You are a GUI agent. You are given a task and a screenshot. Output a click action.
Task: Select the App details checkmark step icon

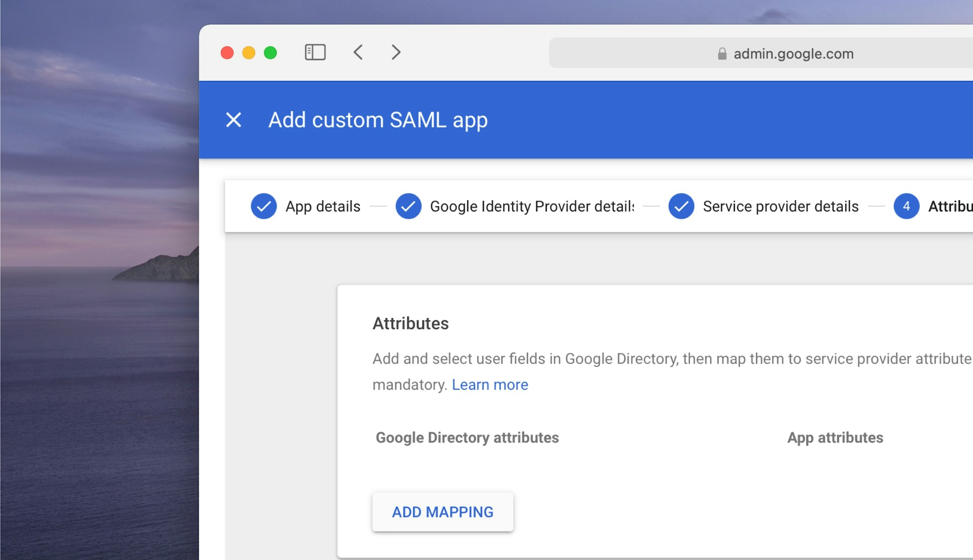[x=264, y=206]
